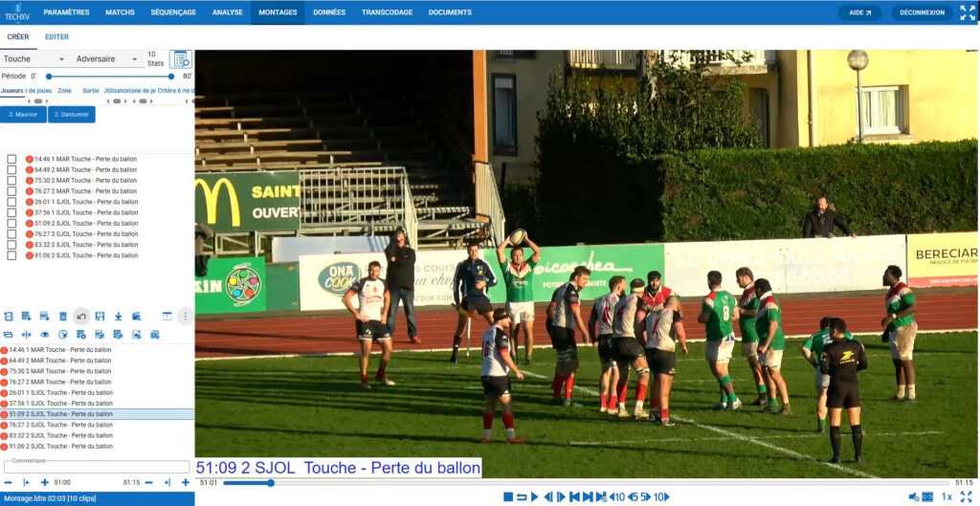Viewport: 980px width, 506px height.
Task: Change playback speed from 1x
Action: (947, 496)
